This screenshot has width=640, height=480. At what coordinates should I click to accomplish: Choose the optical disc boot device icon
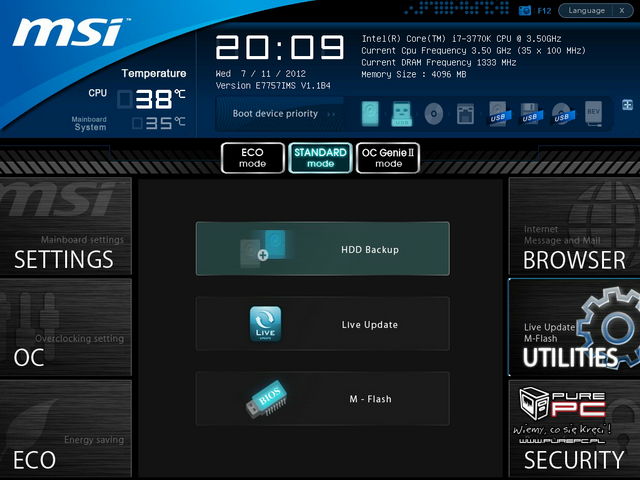click(x=433, y=113)
